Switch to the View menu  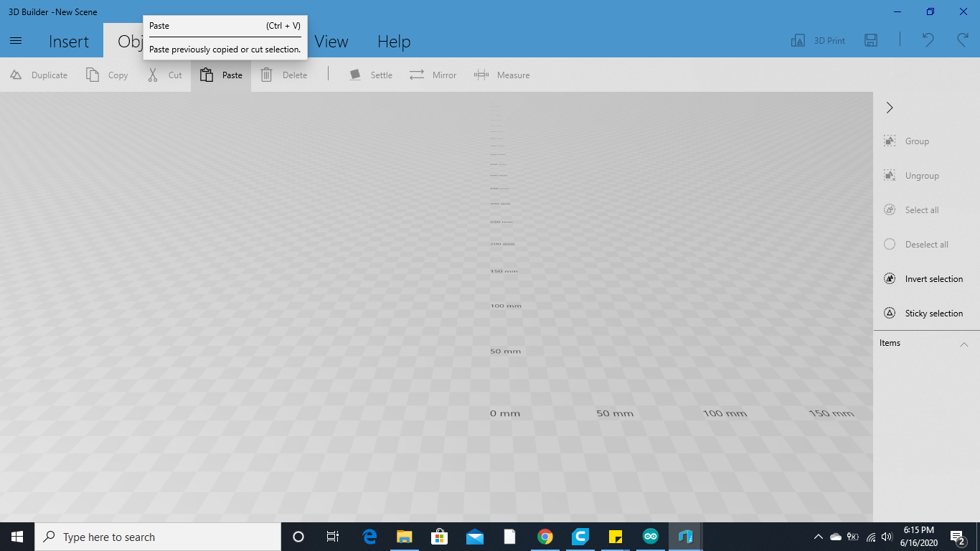pyautogui.click(x=331, y=42)
